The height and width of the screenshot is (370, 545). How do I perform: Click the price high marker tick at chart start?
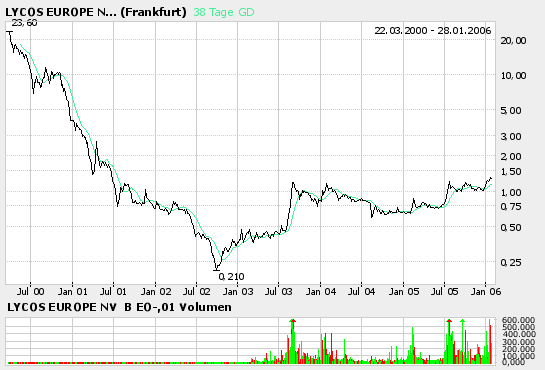click(x=10, y=32)
